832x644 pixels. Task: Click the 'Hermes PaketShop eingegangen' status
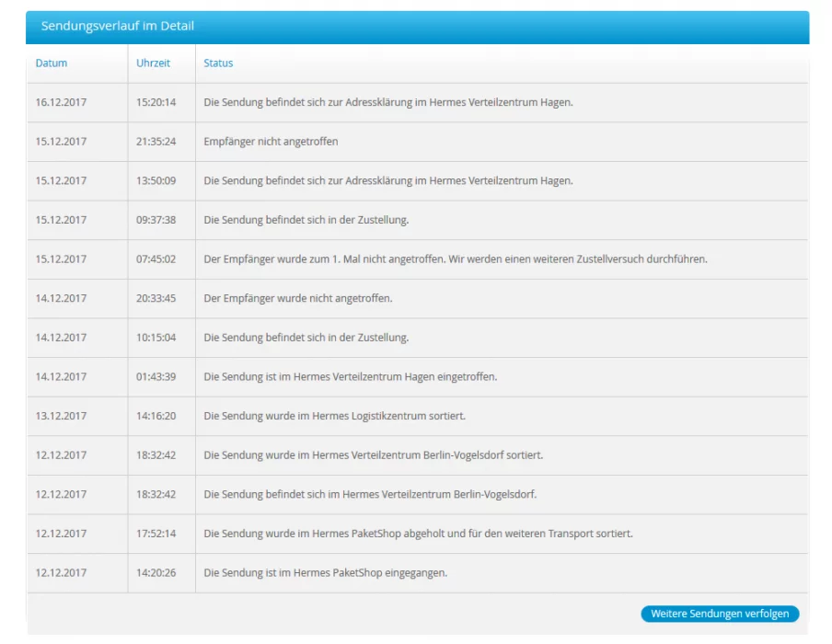click(325, 572)
